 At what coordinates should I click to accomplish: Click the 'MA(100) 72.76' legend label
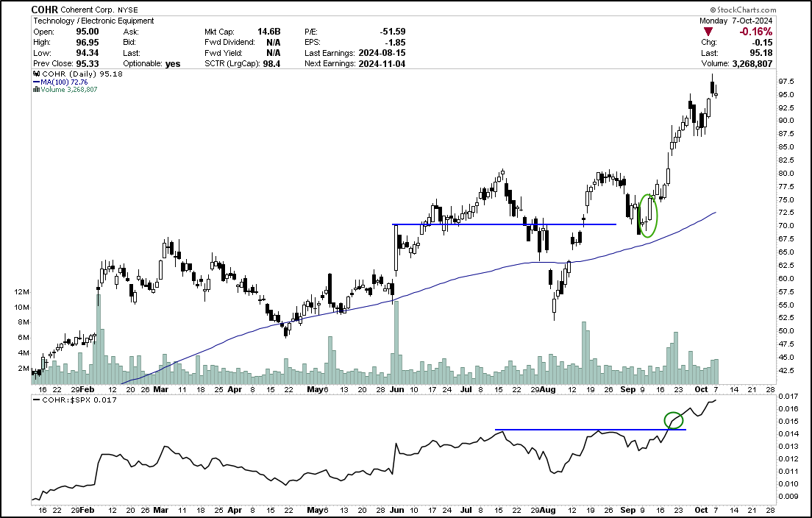coord(64,82)
